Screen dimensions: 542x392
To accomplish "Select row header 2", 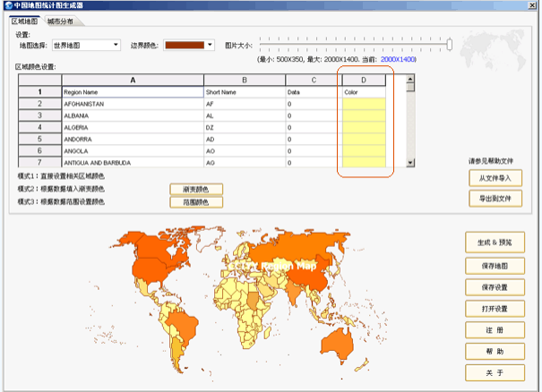I will pyautogui.click(x=39, y=104).
